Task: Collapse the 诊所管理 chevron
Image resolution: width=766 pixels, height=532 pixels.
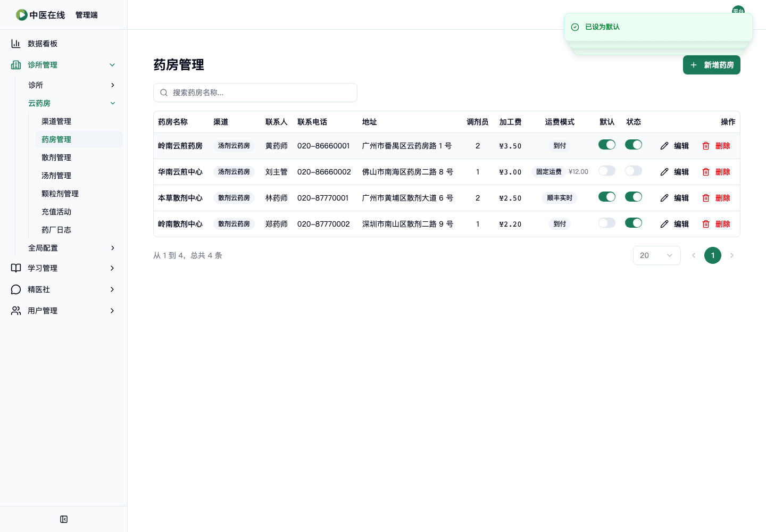Action: point(112,65)
